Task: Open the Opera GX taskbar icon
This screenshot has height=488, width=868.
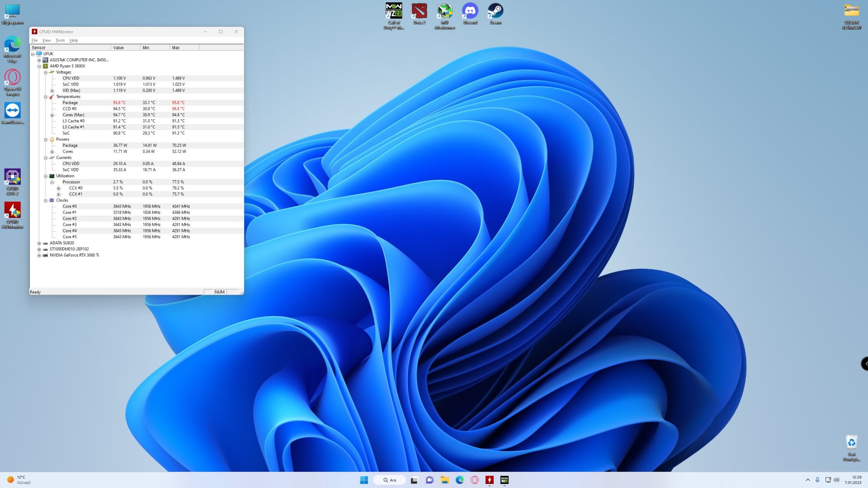Action: click(x=474, y=480)
